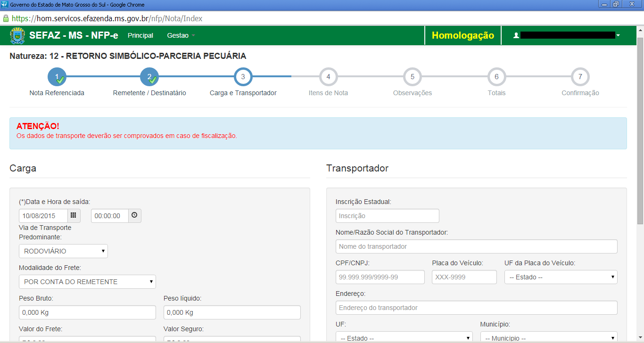Open transportador UF Estado dropdown

[404, 337]
